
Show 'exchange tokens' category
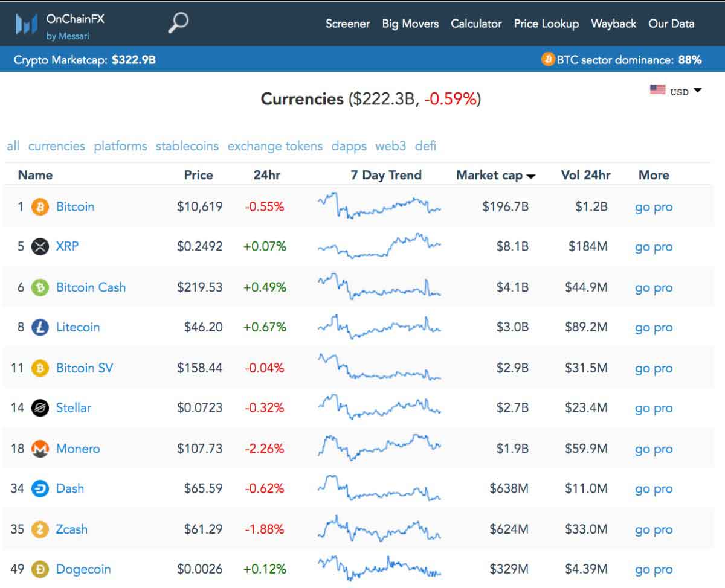click(x=275, y=146)
